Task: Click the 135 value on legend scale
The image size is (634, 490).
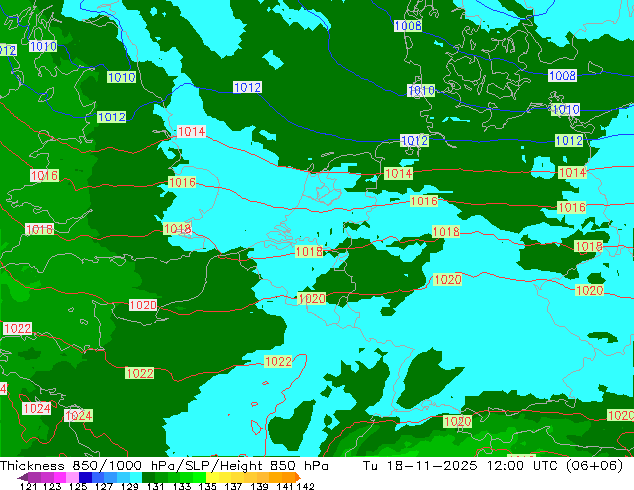Action: point(193,486)
